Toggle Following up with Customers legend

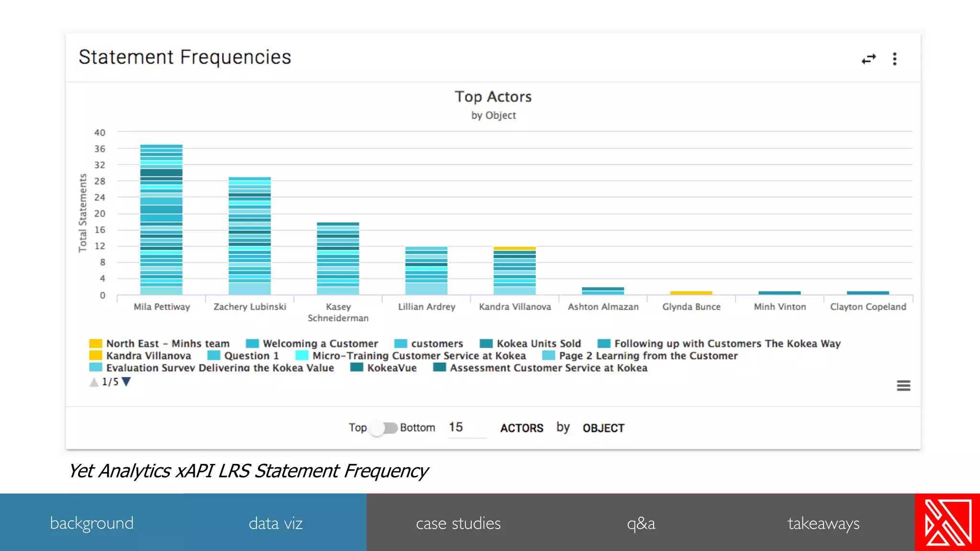(x=719, y=343)
